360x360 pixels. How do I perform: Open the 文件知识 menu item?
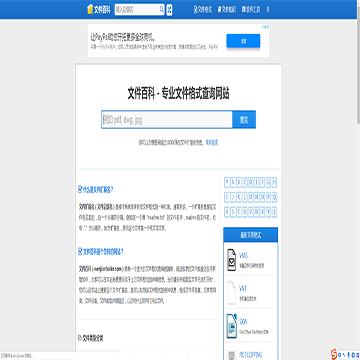pos(227,9)
